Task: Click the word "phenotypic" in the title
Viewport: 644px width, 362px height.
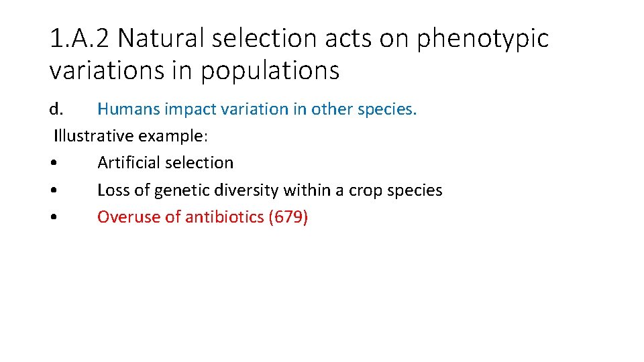Action: click(482, 39)
